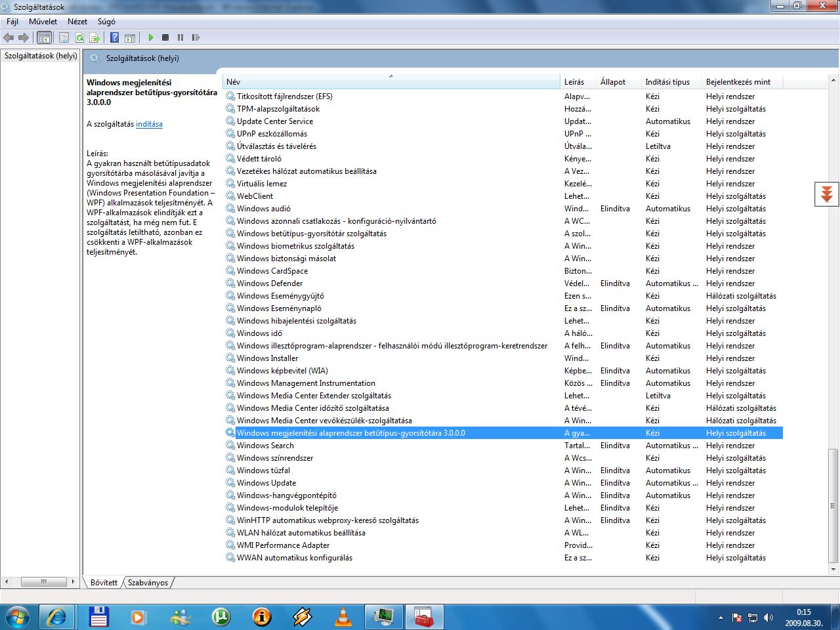Stop the service with the square stop button

(x=165, y=37)
